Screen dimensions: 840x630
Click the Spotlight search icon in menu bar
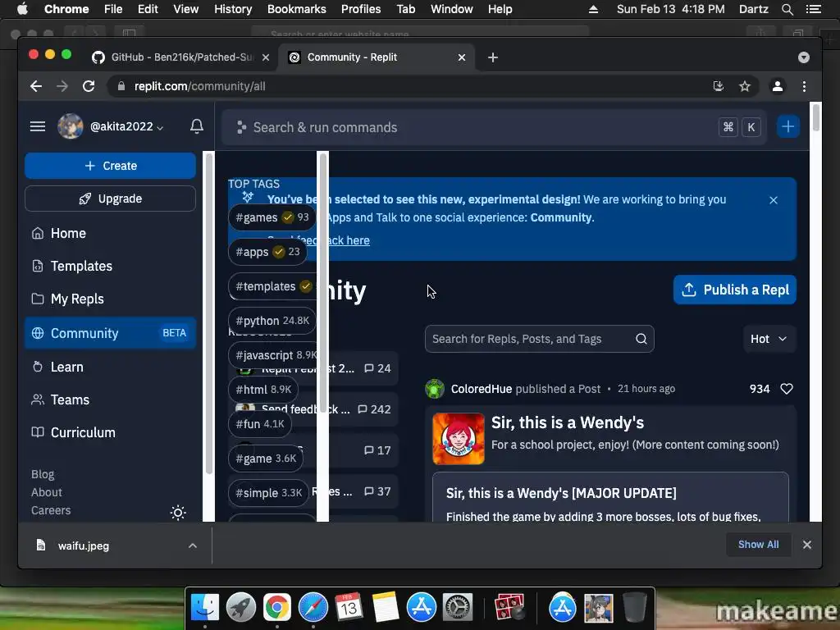[787, 9]
